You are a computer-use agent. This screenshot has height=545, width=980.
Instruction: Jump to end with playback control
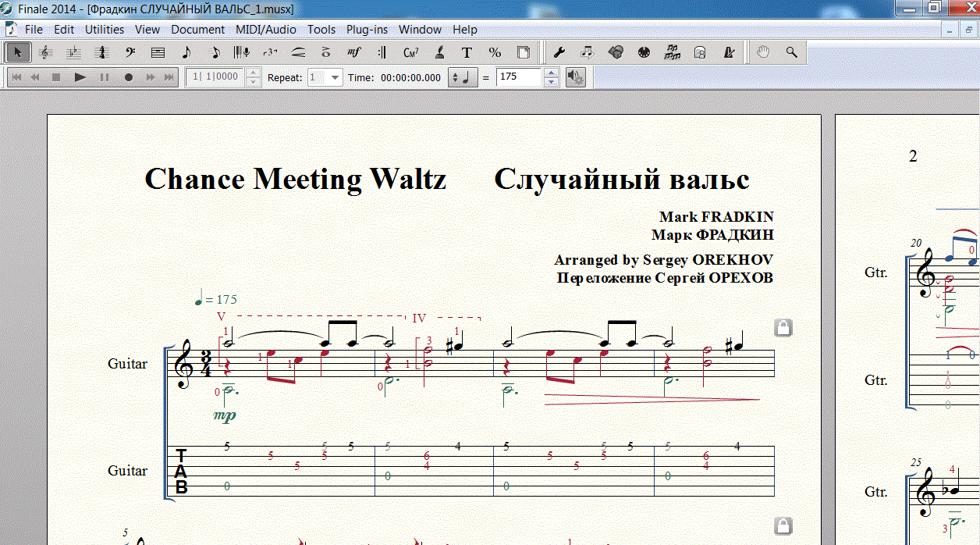coord(169,77)
